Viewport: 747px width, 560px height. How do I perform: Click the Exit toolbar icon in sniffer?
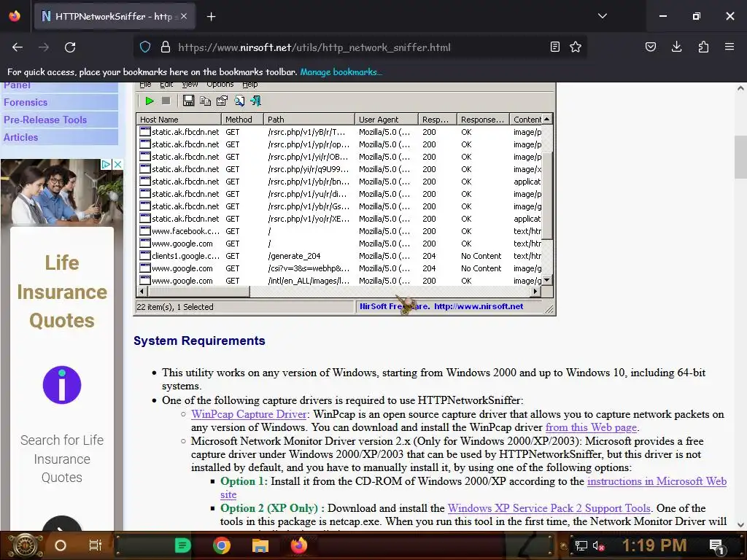256,101
